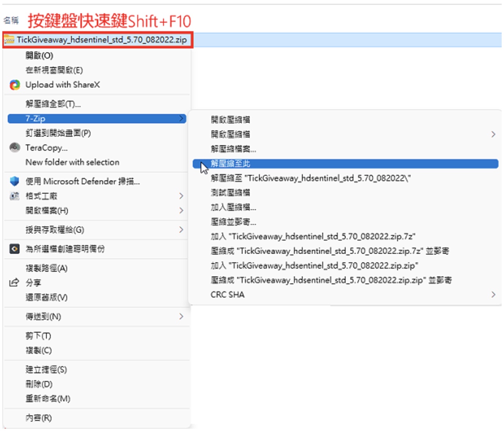Expand the CRC SHA submenu arrow
This screenshot has width=504, height=431.
(493, 294)
